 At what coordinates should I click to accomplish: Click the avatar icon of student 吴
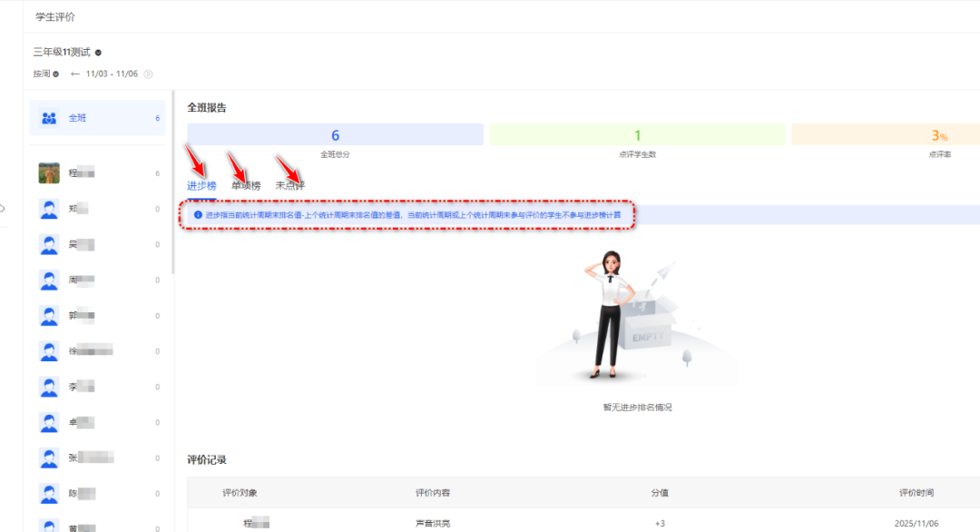(x=49, y=244)
